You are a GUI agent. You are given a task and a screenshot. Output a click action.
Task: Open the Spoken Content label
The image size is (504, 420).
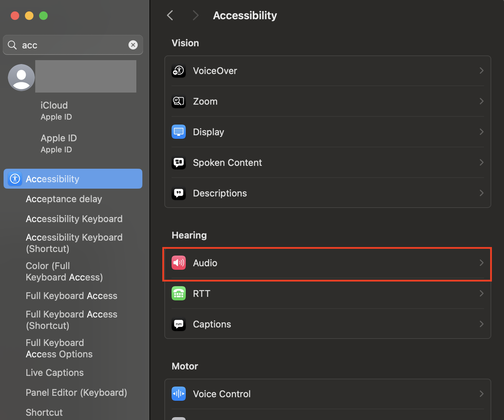[x=227, y=163]
